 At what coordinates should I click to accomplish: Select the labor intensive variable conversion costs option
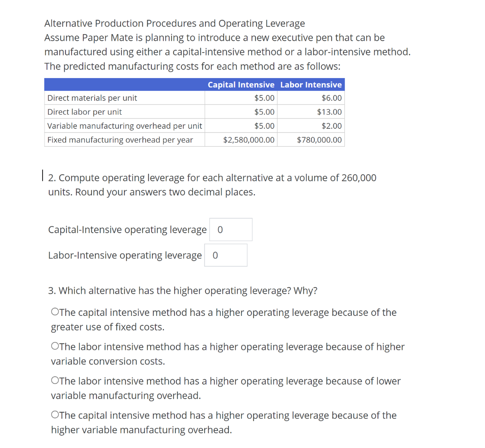click(54, 347)
